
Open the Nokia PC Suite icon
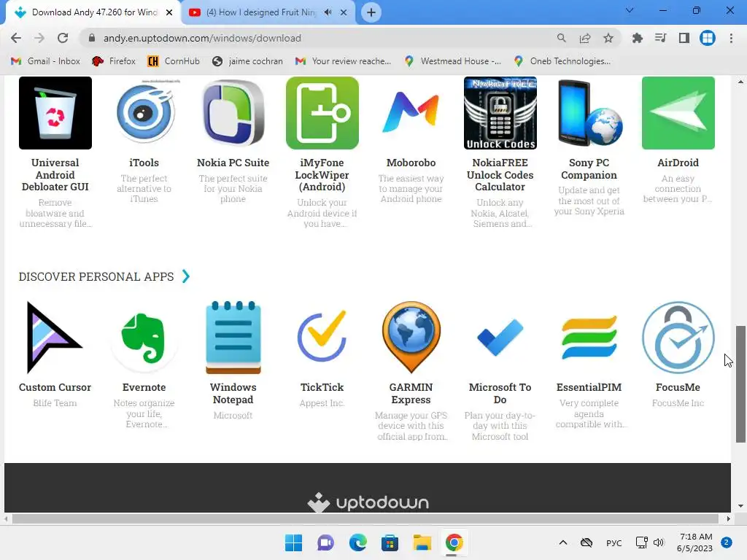click(233, 113)
